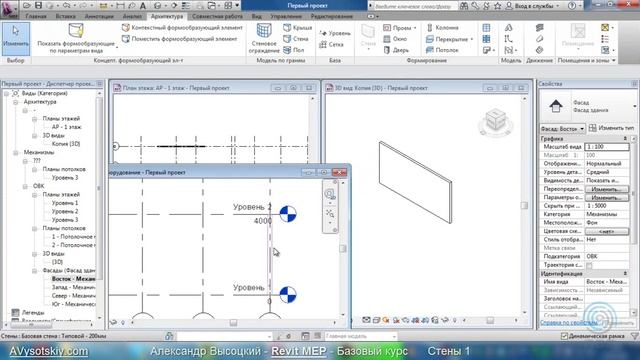Click the <нет> button for Цветовая схема
The height and width of the screenshot is (360, 640).
pyautogui.click(x=607, y=231)
